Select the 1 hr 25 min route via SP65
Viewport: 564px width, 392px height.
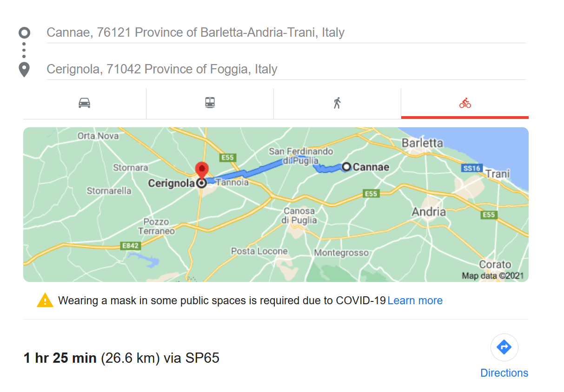(121, 358)
